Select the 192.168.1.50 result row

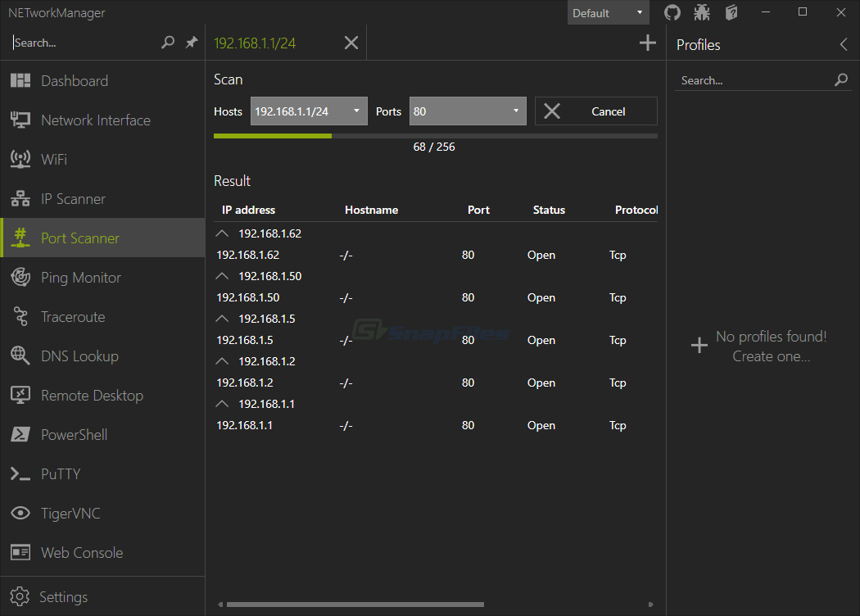(x=436, y=297)
